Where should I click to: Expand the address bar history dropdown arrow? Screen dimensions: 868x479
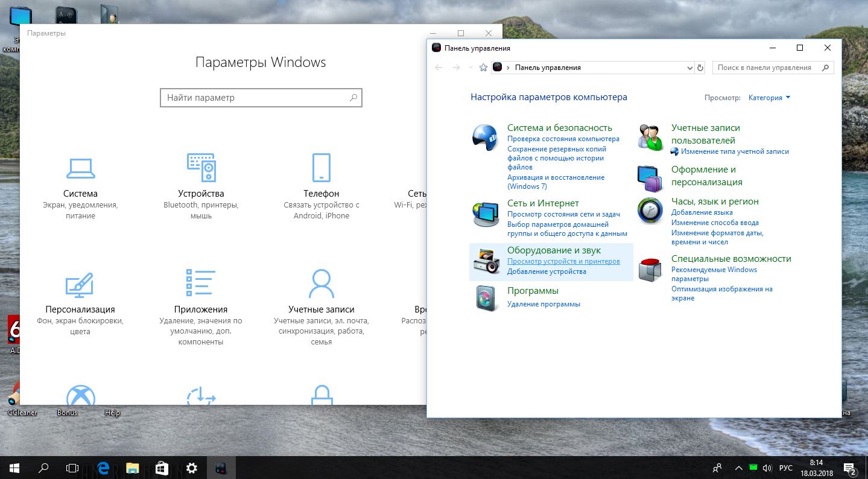click(x=690, y=68)
